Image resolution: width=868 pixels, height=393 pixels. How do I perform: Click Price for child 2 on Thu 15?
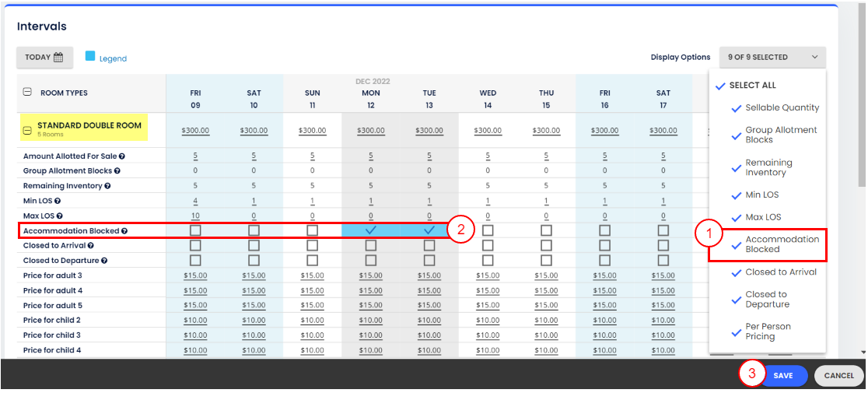[546, 321]
